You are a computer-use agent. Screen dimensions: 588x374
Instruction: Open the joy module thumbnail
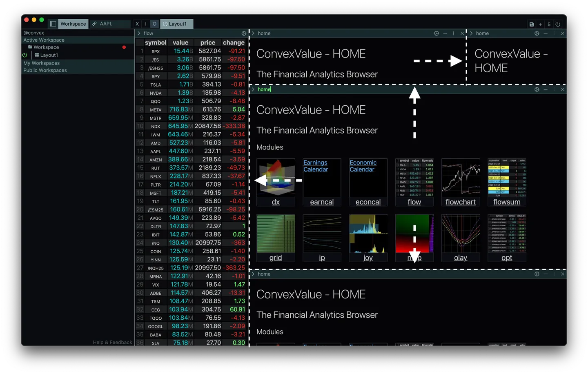click(x=368, y=234)
